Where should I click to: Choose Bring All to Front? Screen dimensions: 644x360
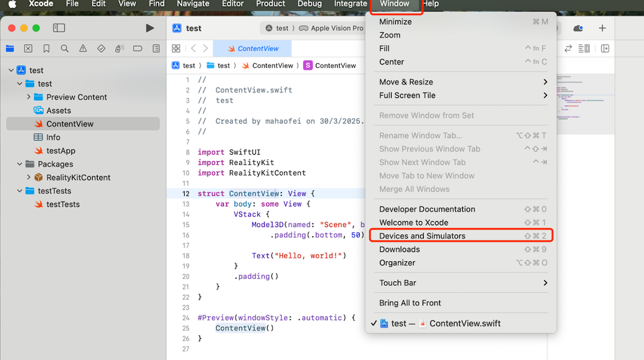461,303
